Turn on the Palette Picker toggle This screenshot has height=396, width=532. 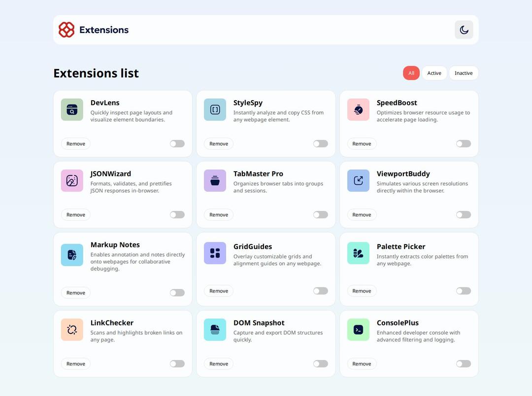coord(463,291)
